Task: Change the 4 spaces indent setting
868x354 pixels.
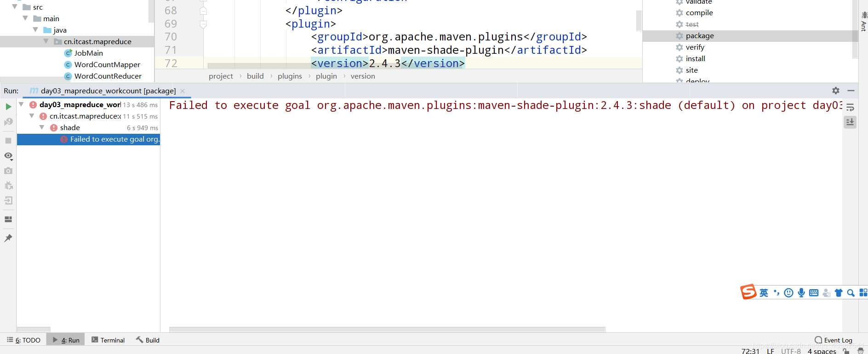Action: (x=822, y=351)
